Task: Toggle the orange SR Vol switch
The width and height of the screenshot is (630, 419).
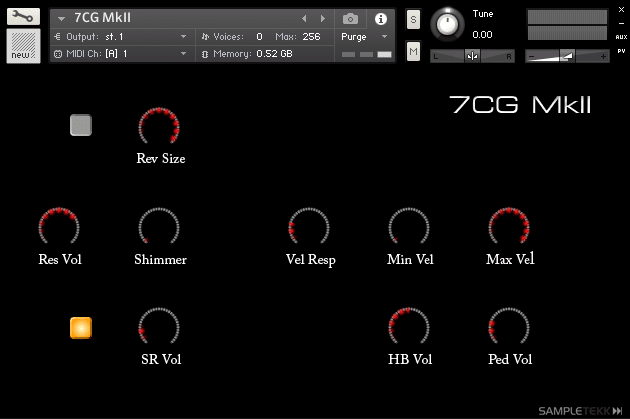Action: (x=81, y=328)
